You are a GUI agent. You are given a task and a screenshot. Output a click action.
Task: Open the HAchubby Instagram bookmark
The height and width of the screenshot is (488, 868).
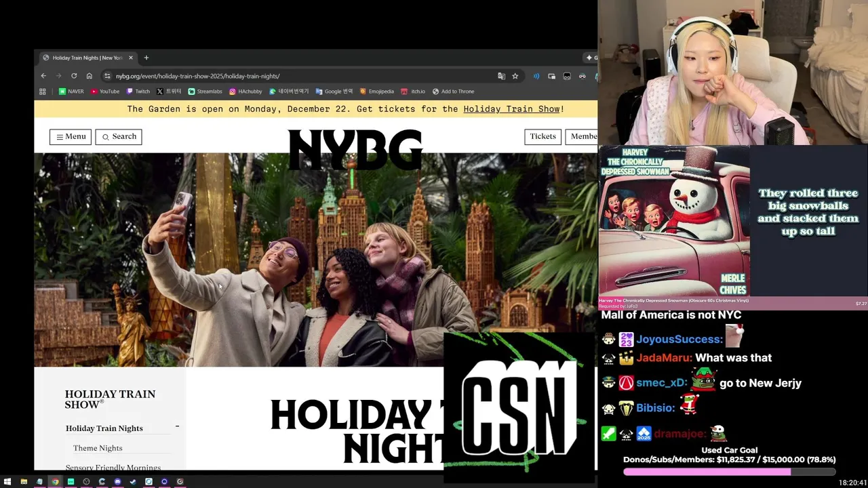click(x=245, y=91)
